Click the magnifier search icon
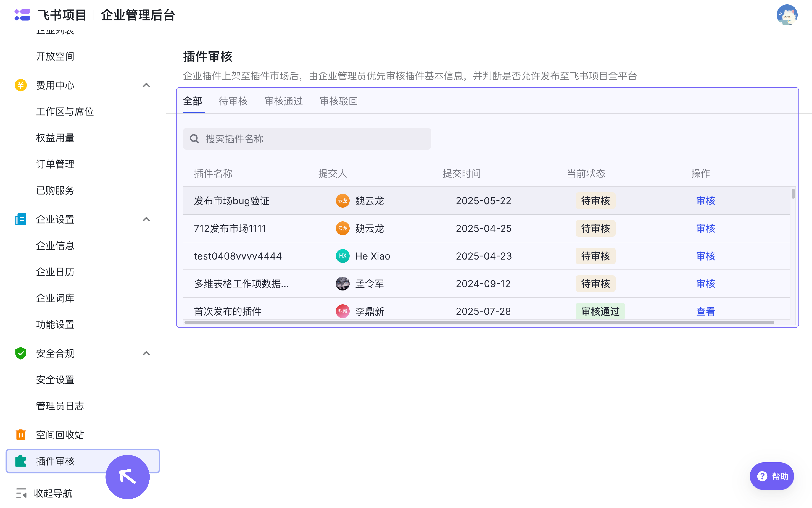This screenshot has height=508, width=812. [x=194, y=139]
